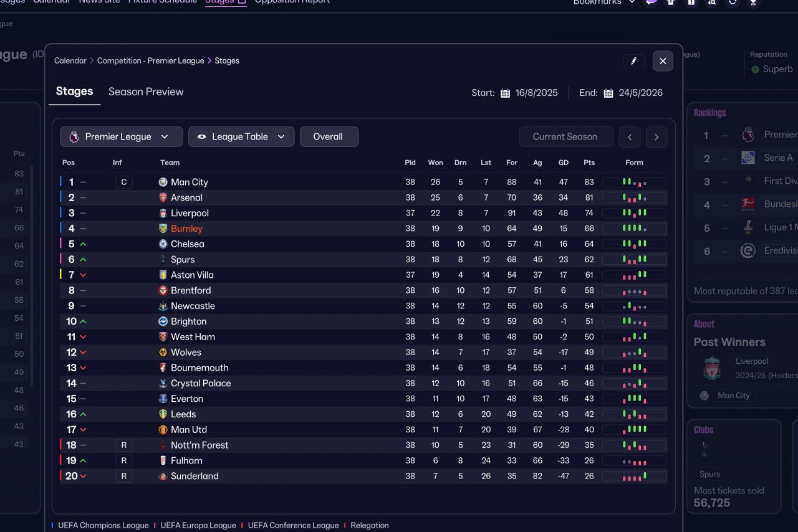Switch to the Stages tab in the dialog

pos(74,92)
